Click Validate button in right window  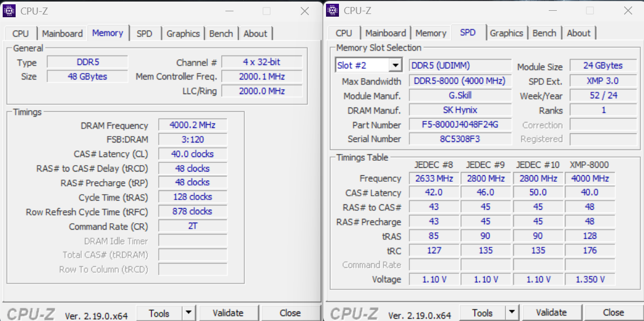pyautogui.click(x=551, y=313)
